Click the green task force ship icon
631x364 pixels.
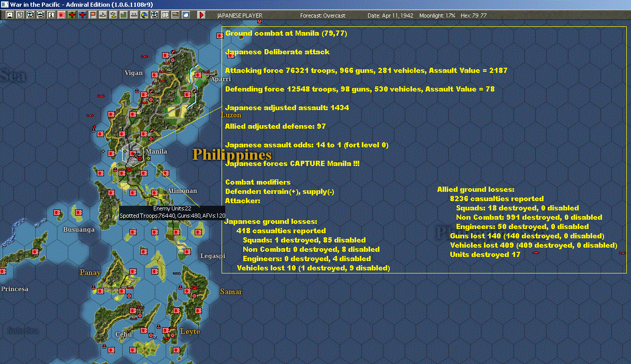click(x=134, y=15)
